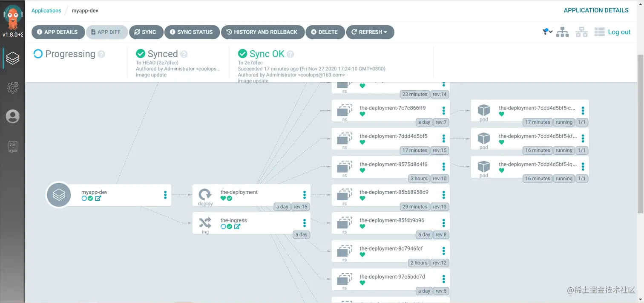Open Documentation via sidebar book icon
The image size is (644, 303).
[x=12, y=147]
